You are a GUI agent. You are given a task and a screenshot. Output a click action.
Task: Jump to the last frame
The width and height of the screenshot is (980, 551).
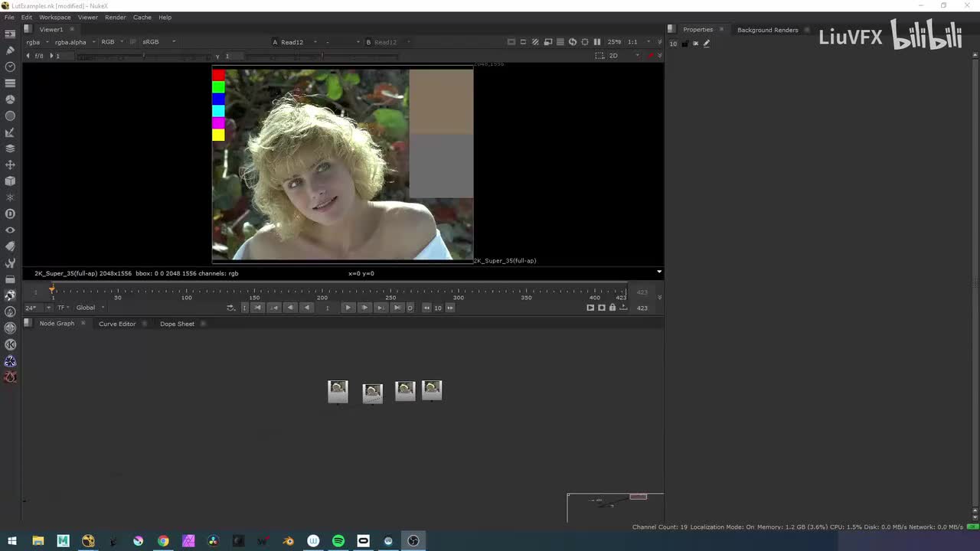pos(397,308)
